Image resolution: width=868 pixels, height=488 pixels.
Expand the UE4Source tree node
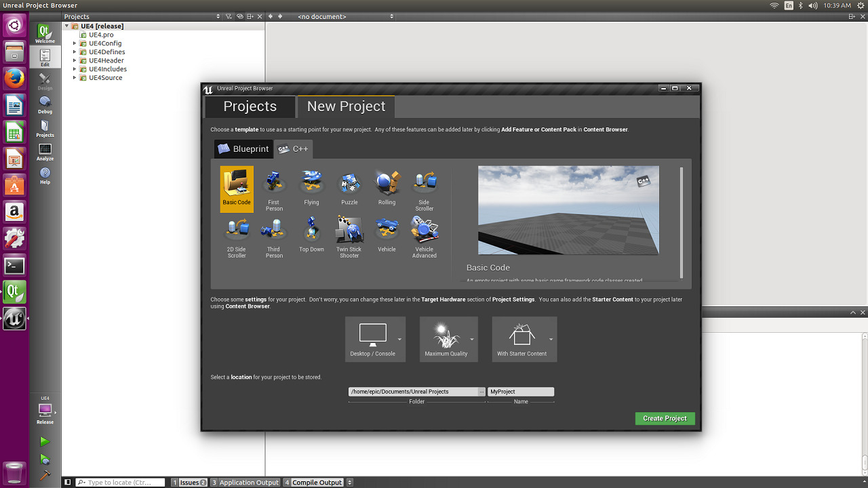75,78
